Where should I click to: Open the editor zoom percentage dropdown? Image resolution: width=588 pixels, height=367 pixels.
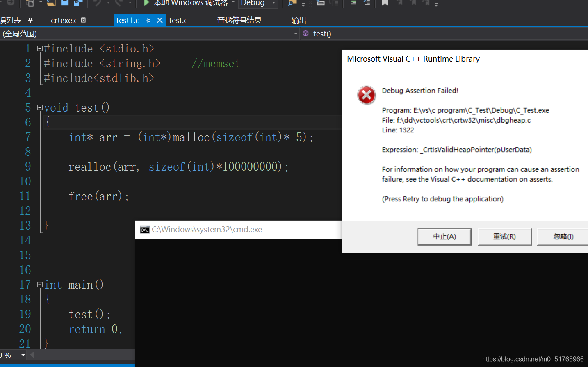(x=23, y=355)
